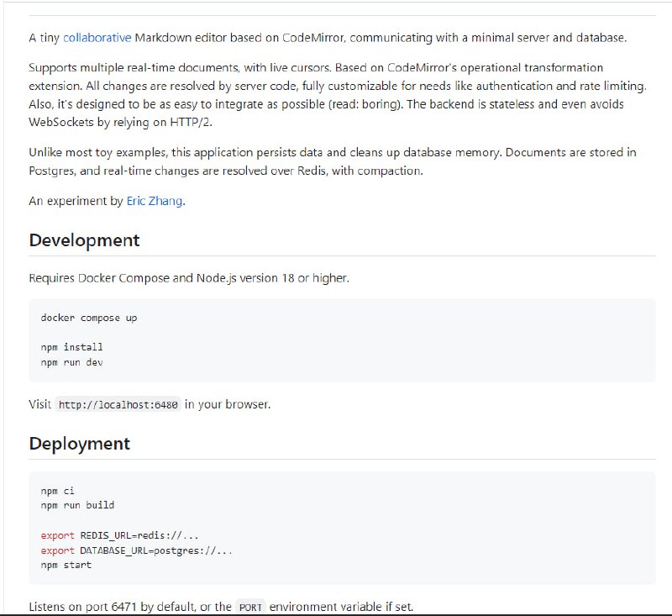Click the Eric Zhang profile link
Screen dimensions: 672x616
click(x=153, y=201)
